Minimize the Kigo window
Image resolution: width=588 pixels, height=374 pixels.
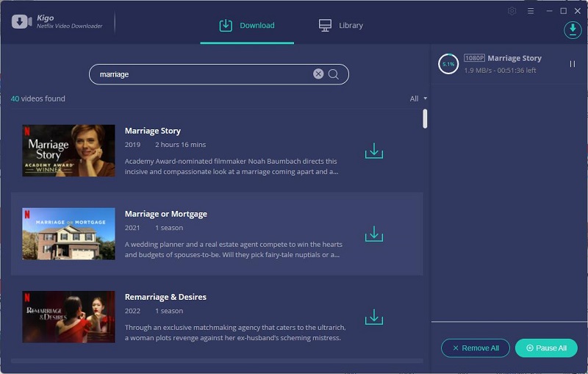tap(549, 11)
